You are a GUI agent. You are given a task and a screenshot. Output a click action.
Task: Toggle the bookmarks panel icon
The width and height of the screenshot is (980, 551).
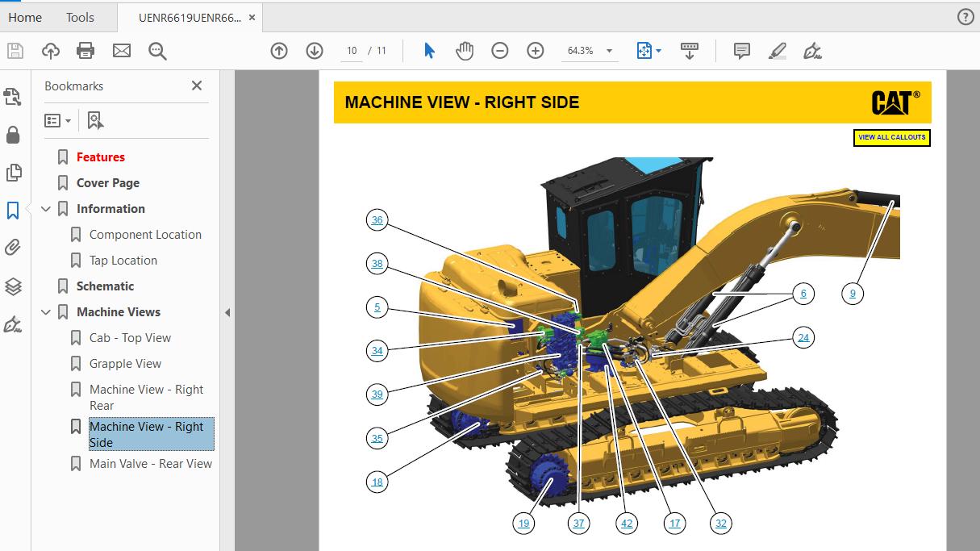(x=13, y=211)
